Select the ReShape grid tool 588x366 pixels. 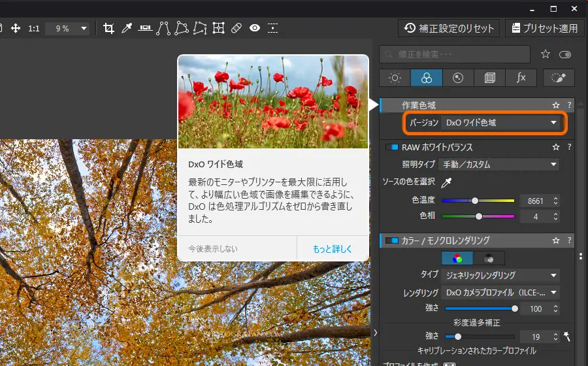coord(218,28)
